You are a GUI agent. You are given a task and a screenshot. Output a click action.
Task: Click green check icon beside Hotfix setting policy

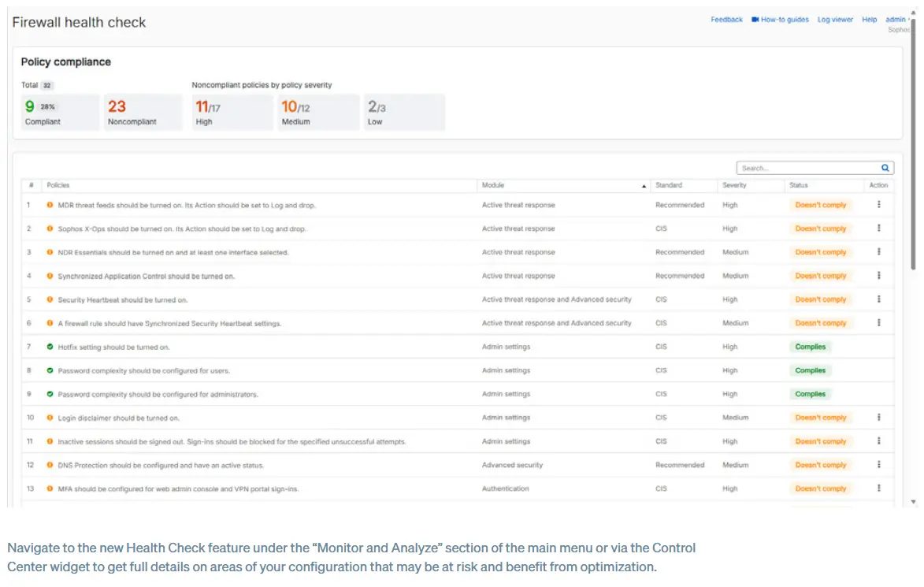coord(50,347)
